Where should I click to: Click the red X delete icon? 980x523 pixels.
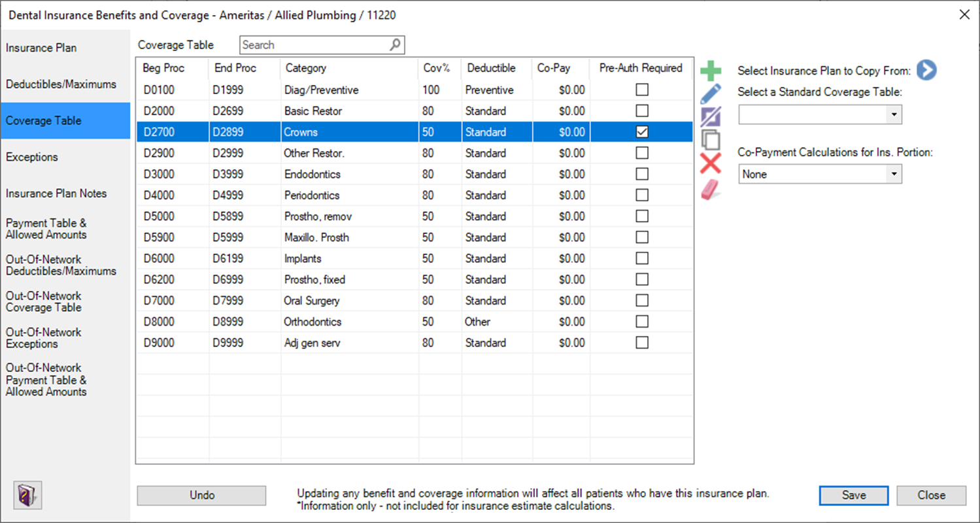pyautogui.click(x=711, y=163)
